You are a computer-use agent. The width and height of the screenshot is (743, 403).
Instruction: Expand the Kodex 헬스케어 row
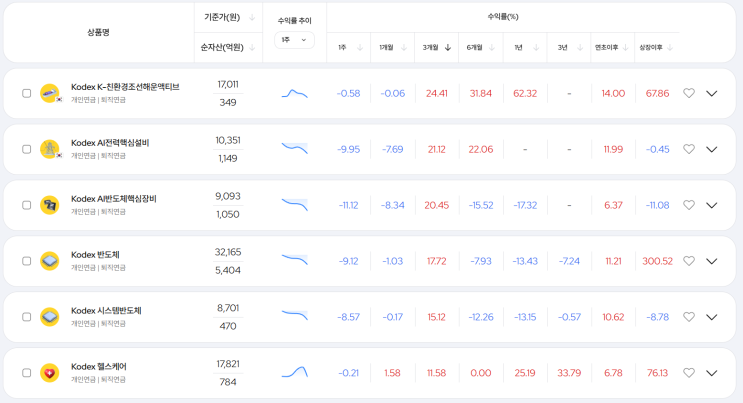(711, 373)
